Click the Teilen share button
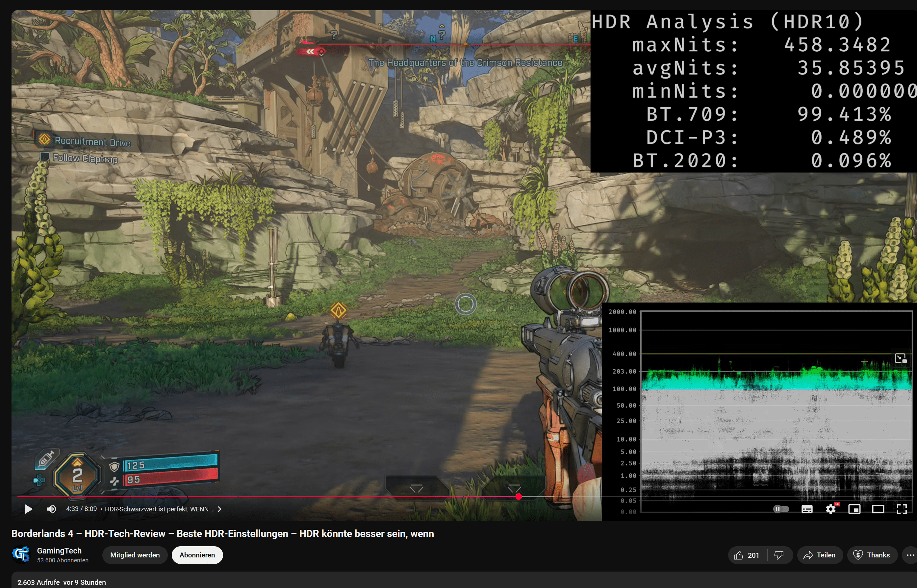Screen dimensions: 917x588 820,555
